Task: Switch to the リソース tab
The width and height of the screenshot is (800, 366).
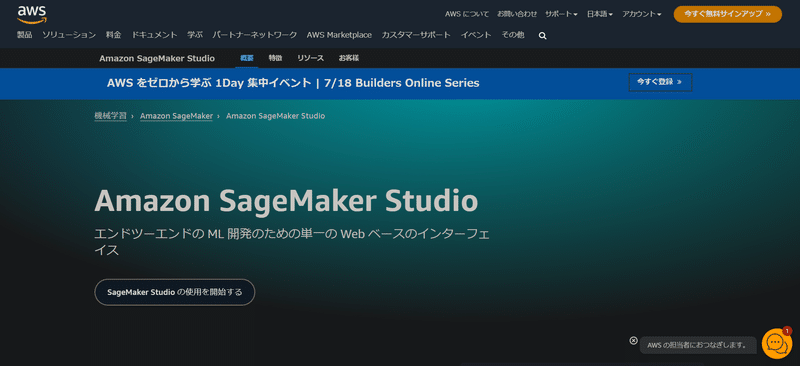Action: [311, 58]
